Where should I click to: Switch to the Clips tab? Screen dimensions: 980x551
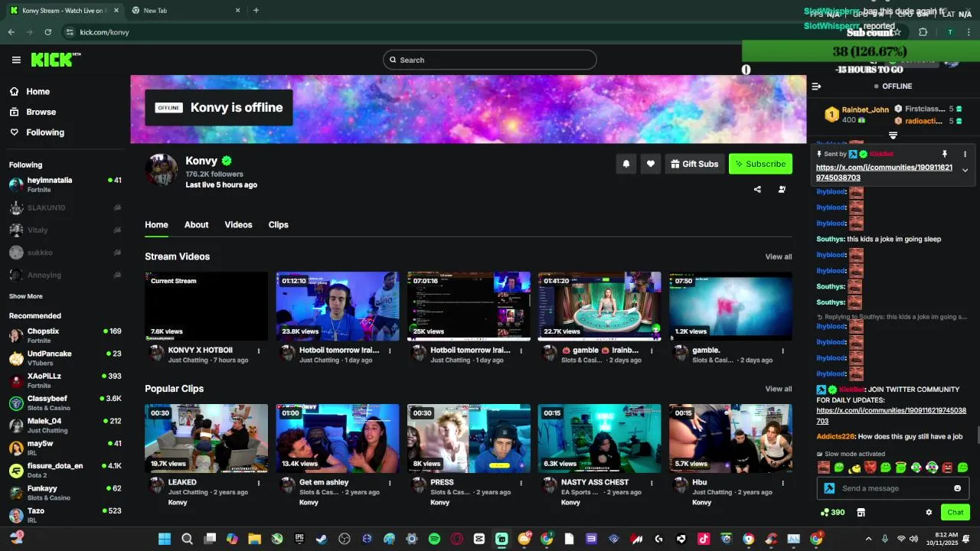coord(278,224)
